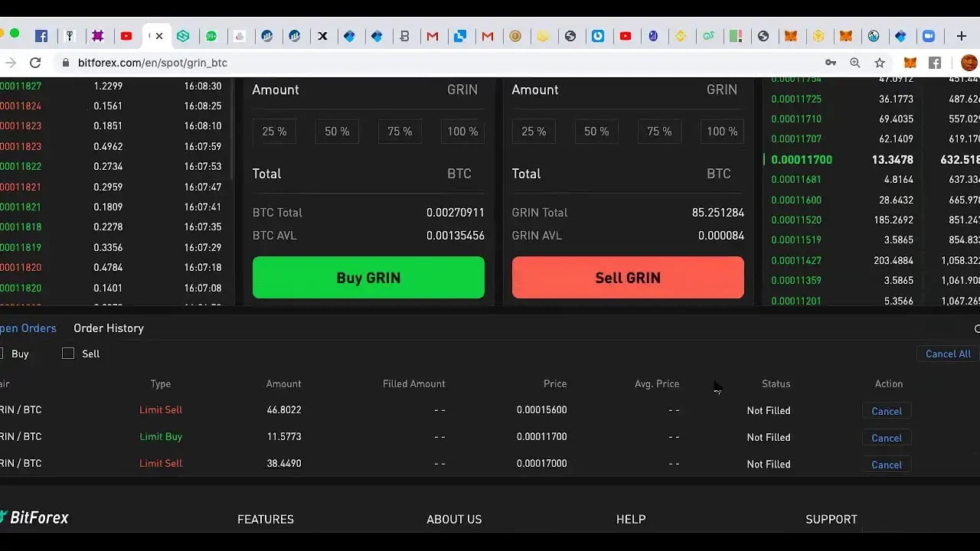Open the purple hash-icon browser tab
Image resolution: width=980 pixels, height=551 pixels.
click(x=98, y=36)
